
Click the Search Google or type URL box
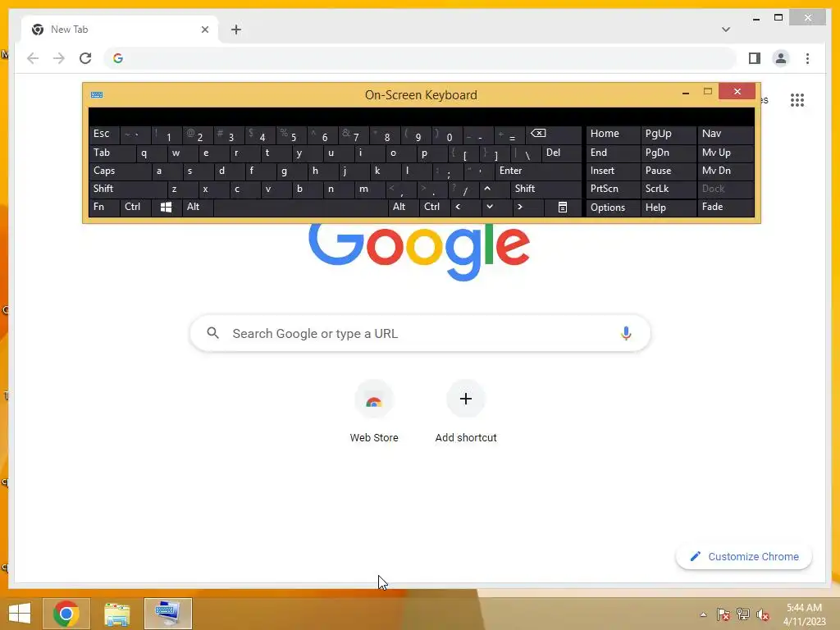420,333
